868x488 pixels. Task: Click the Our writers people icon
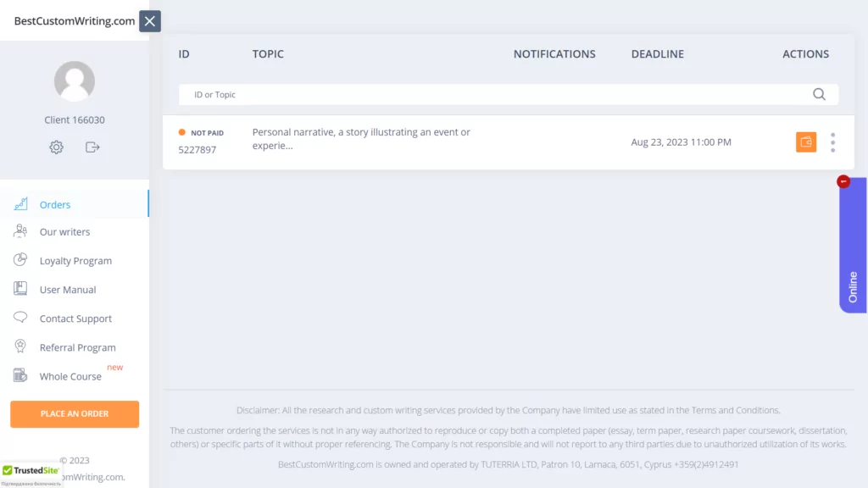pos(20,231)
